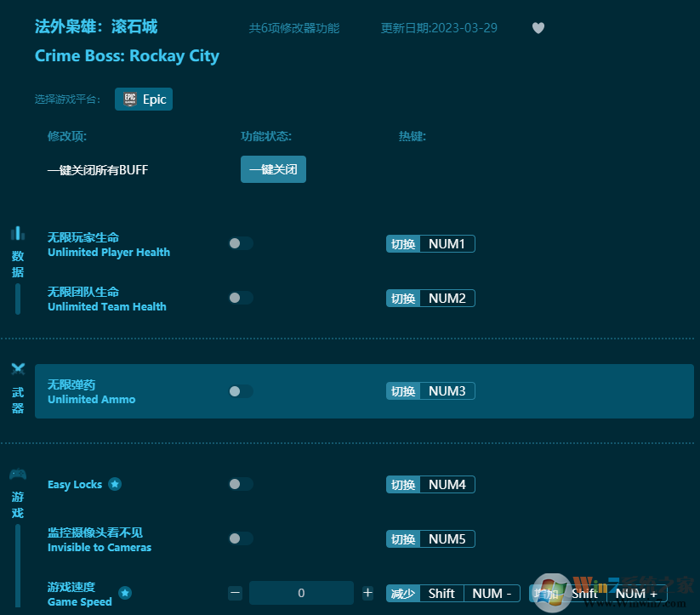Enable the Unlimited Player Health toggle
This screenshot has height=615, width=700.
click(x=240, y=242)
